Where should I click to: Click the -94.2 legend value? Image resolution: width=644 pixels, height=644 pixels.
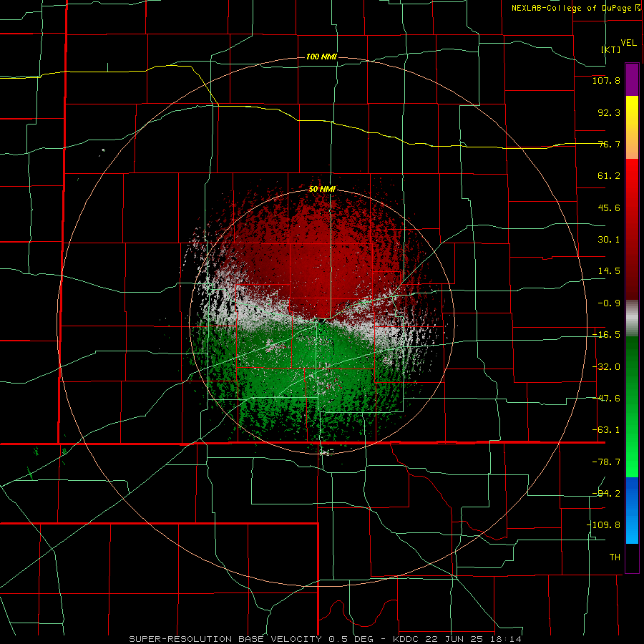[606, 494]
